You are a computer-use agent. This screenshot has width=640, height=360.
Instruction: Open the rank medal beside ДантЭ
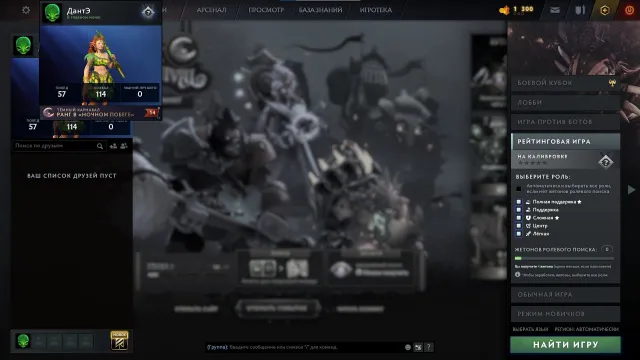click(148, 13)
